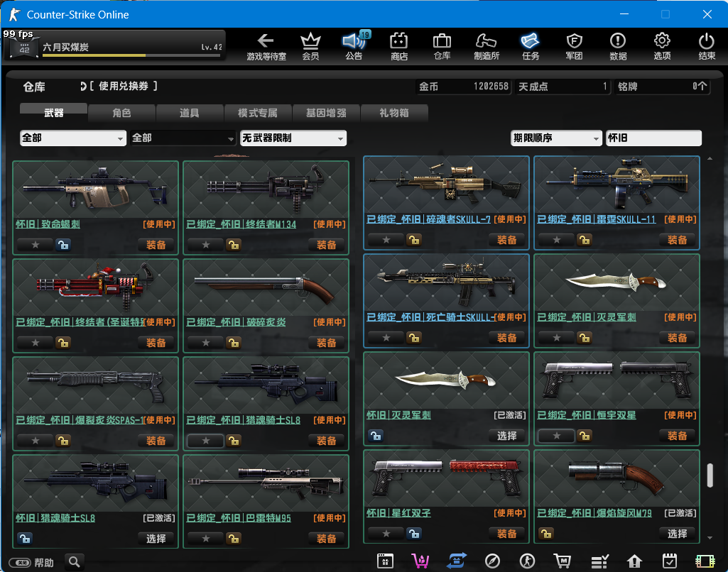
Task: Toggle favorite star for 终结者M134
Action: (206, 244)
